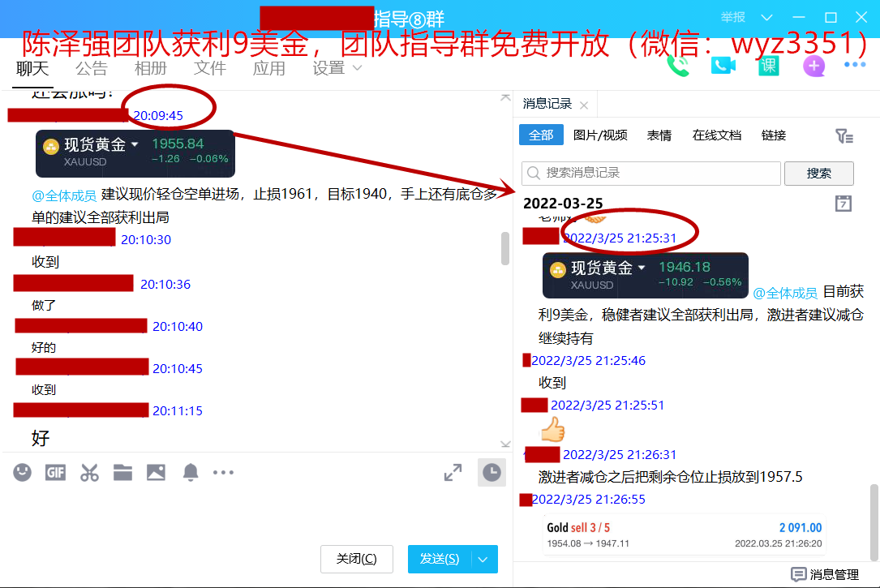Open the filter icon in message records
The height and width of the screenshot is (588, 880).
(x=844, y=135)
